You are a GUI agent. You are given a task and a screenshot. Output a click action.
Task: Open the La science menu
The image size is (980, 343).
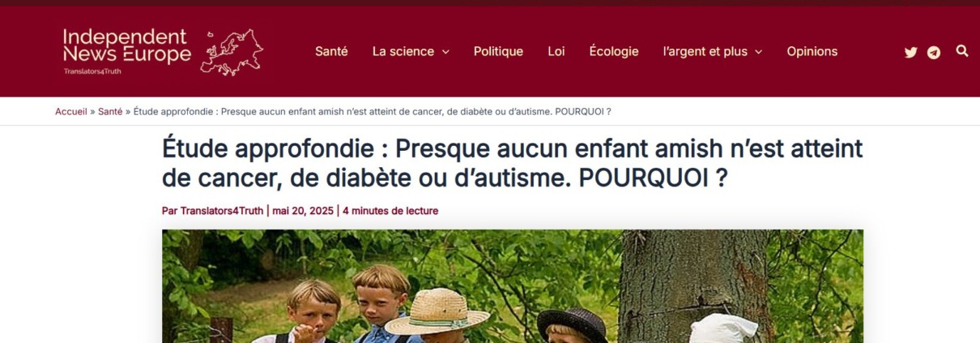click(403, 51)
